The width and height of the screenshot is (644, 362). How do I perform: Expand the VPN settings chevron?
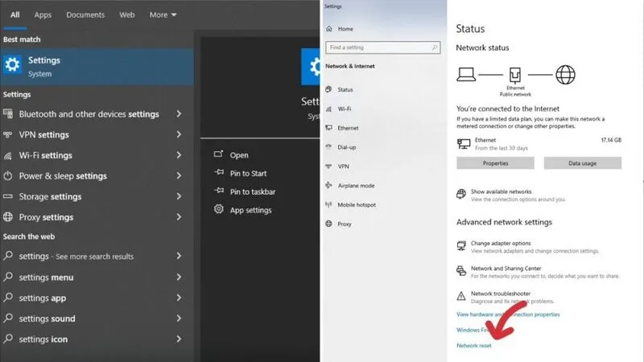179,135
